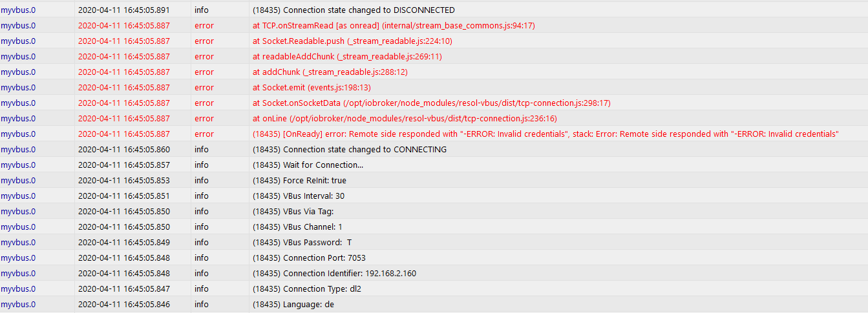868x313 pixels.
Task: Click the Wait for Connection... log message
Action: (x=308, y=165)
